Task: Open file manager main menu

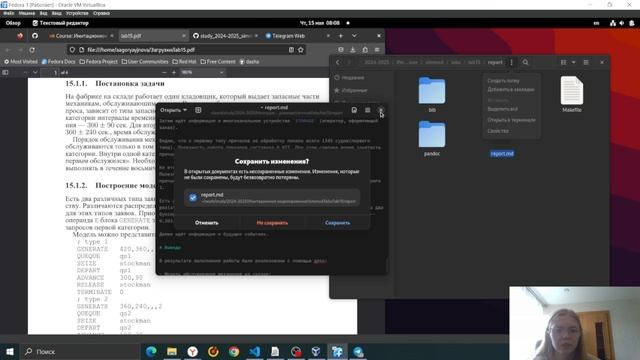Action: click(586, 62)
